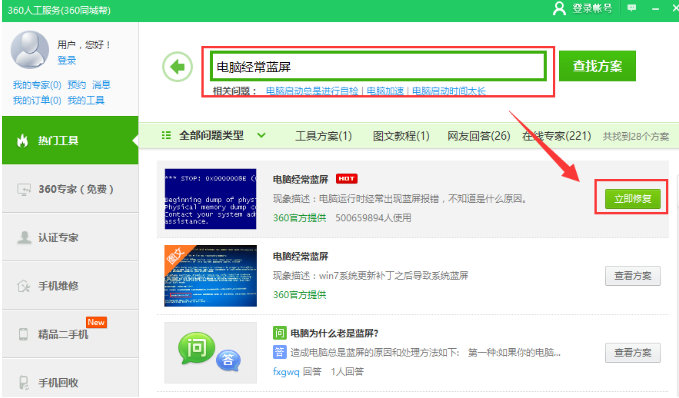Open the feedback message icon in title bar
Viewport: 679px width, 398px height.
(x=632, y=8)
